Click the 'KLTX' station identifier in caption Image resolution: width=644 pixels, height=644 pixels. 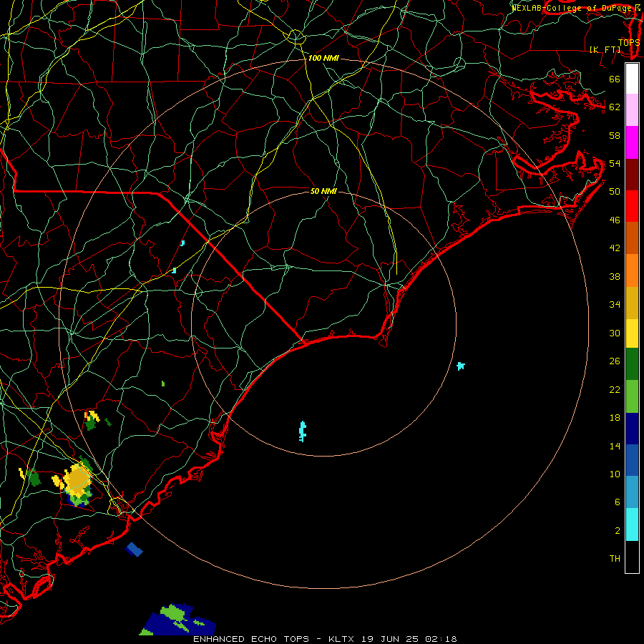coord(341,639)
